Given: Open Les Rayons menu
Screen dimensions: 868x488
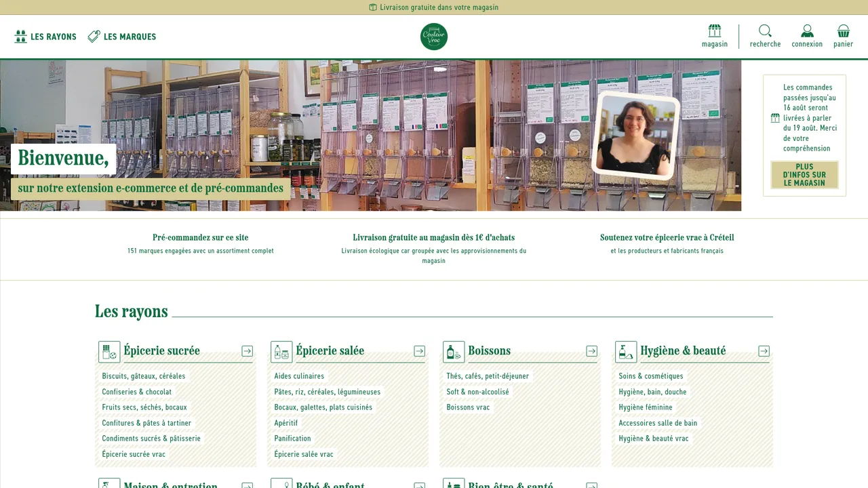Looking at the screenshot, I should coord(45,37).
